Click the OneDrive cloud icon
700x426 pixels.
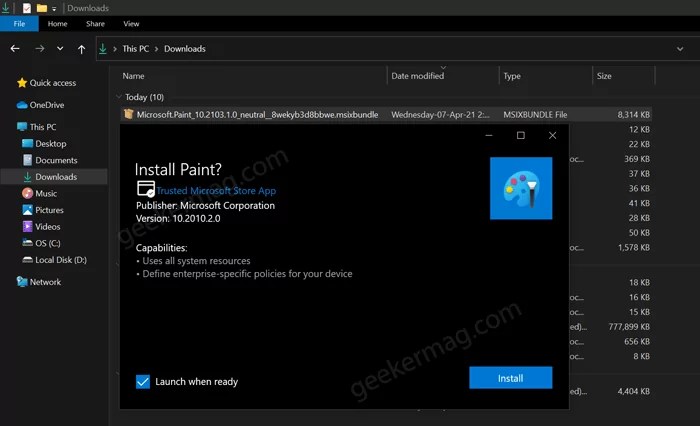coord(22,105)
